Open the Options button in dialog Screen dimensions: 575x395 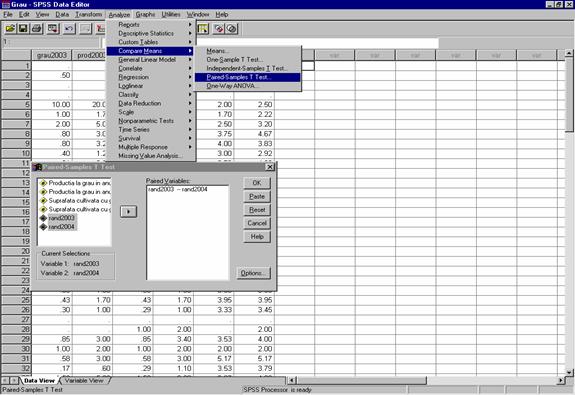click(253, 273)
